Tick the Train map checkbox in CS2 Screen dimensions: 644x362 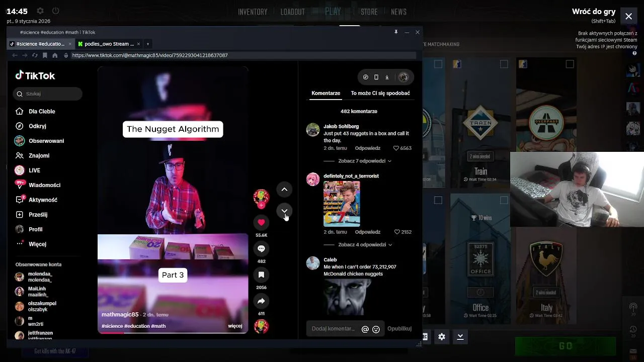click(x=504, y=64)
